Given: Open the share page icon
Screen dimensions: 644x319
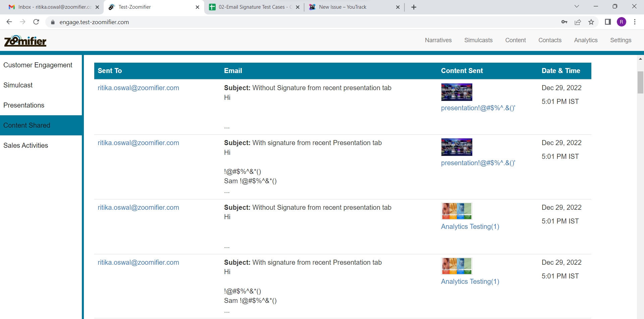Looking at the screenshot, I should pos(578,22).
